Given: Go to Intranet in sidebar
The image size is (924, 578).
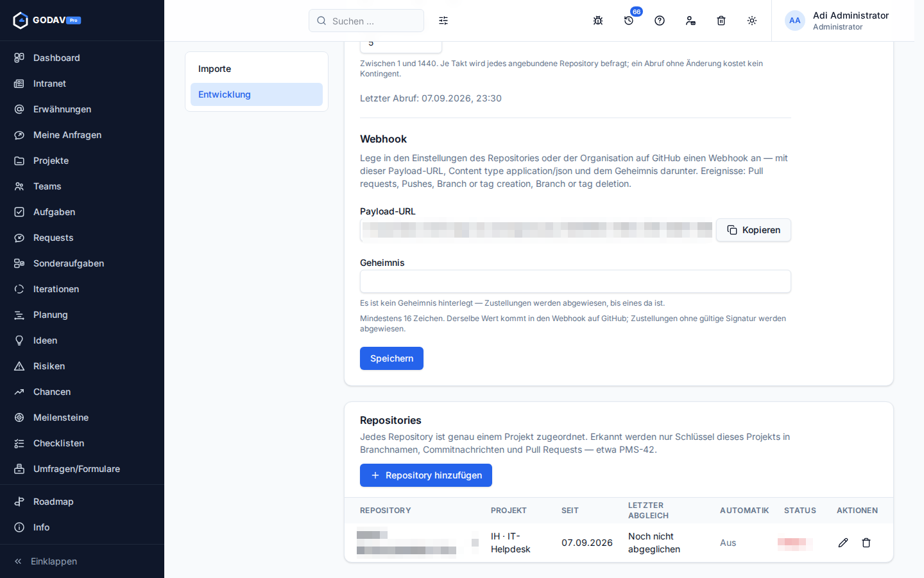Looking at the screenshot, I should click(82, 83).
